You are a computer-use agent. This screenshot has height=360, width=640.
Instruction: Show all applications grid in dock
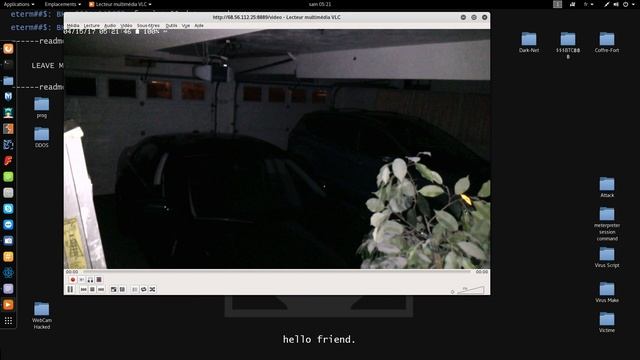tap(8, 321)
